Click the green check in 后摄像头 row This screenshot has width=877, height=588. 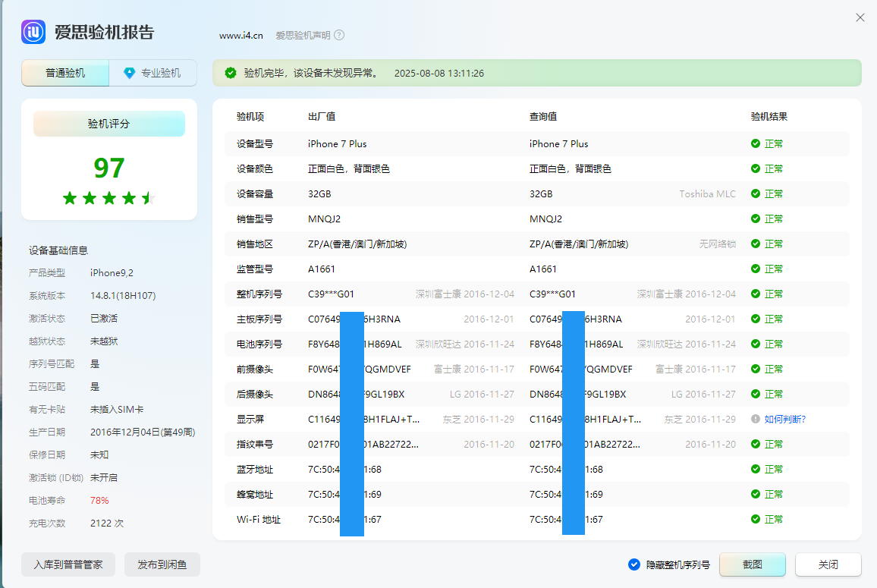[756, 394]
